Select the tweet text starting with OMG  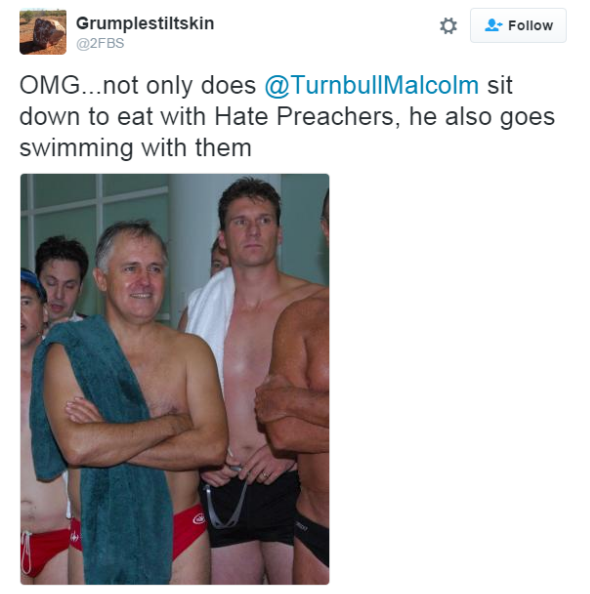pyautogui.click(x=287, y=116)
